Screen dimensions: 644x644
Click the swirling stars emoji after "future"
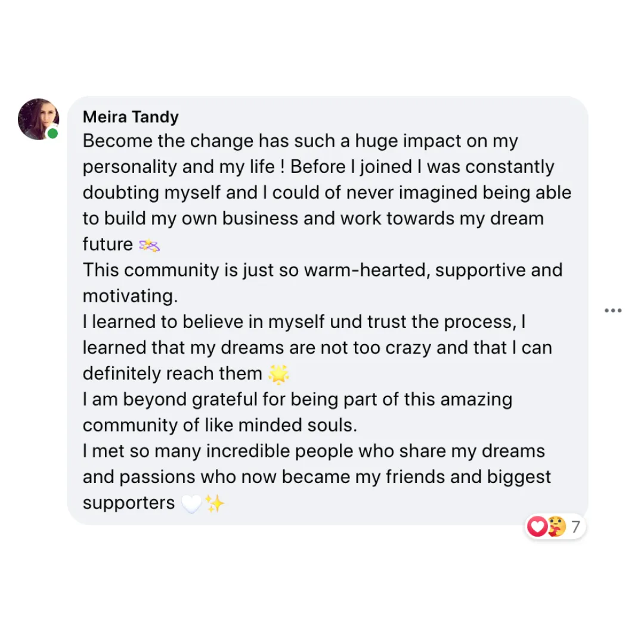pyautogui.click(x=149, y=246)
